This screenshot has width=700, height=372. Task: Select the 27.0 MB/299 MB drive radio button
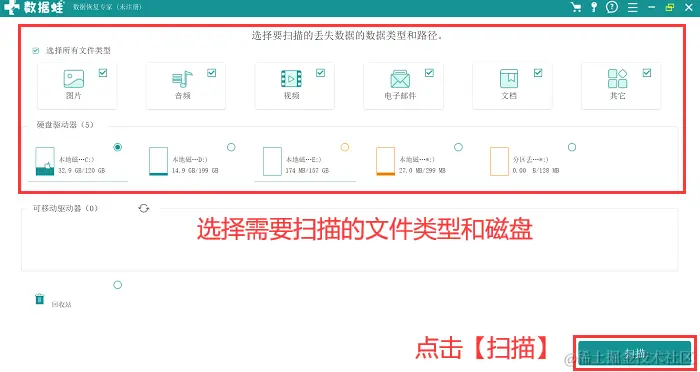point(458,147)
